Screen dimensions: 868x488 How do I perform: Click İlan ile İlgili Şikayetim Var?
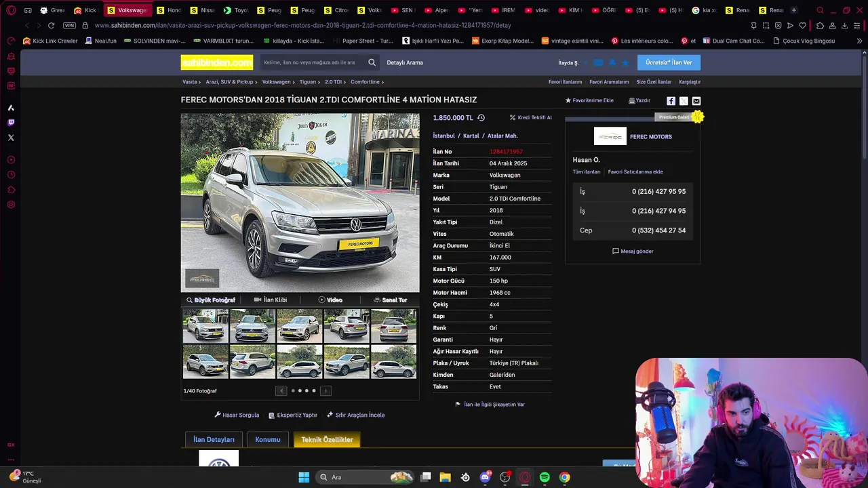490,405
